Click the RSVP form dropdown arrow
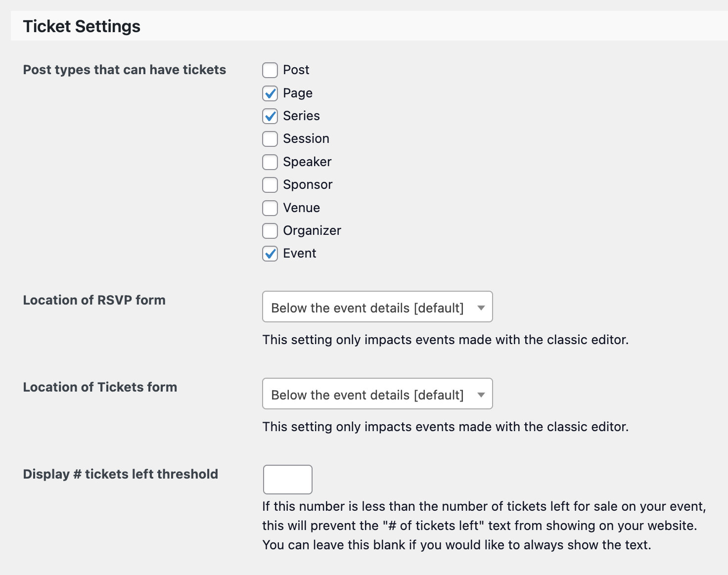Image resolution: width=728 pixels, height=575 pixels. pyautogui.click(x=481, y=308)
